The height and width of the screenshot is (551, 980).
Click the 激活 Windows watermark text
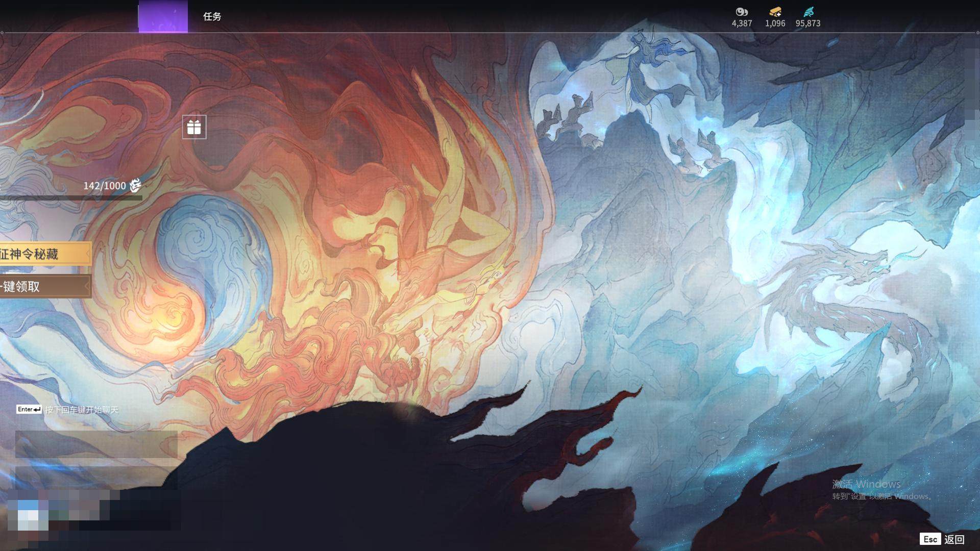[x=866, y=484]
